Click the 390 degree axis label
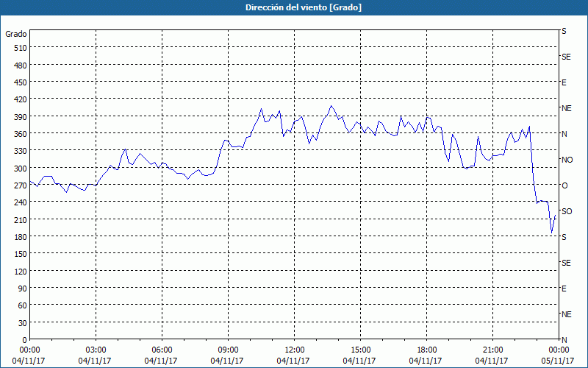Screen dimensions: 588x368 point(21,117)
